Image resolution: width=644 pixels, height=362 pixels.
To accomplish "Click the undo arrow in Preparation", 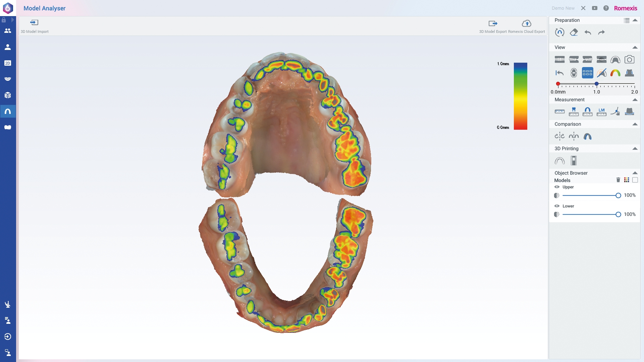I will click(x=588, y=33).
